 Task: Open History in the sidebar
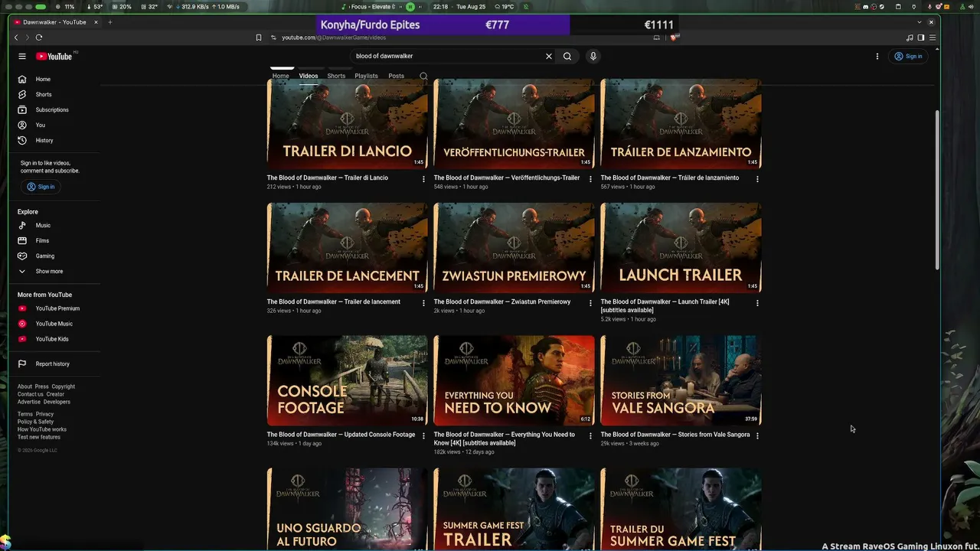tap(44, 140)
